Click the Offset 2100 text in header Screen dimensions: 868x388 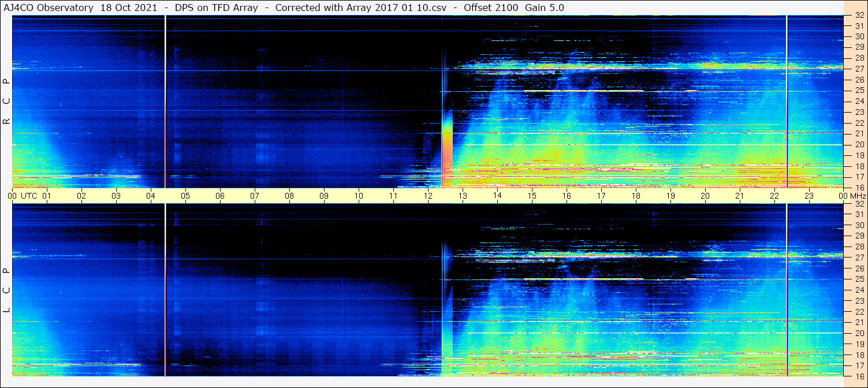(x=491, y=8)
